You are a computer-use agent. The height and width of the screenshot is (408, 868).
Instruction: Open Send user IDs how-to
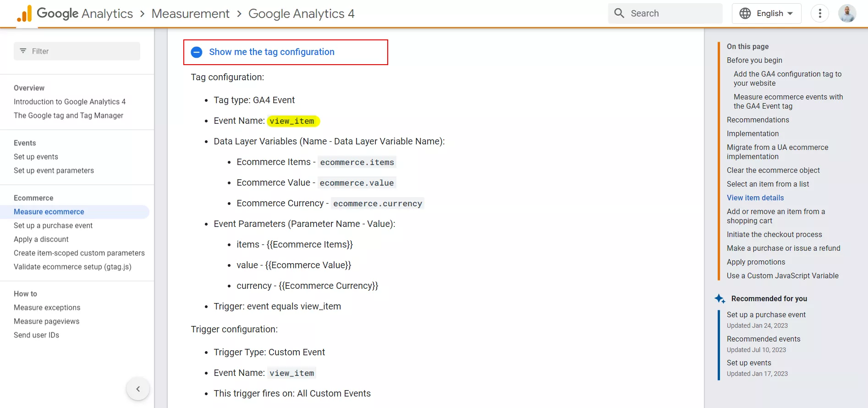coord(36,335)
